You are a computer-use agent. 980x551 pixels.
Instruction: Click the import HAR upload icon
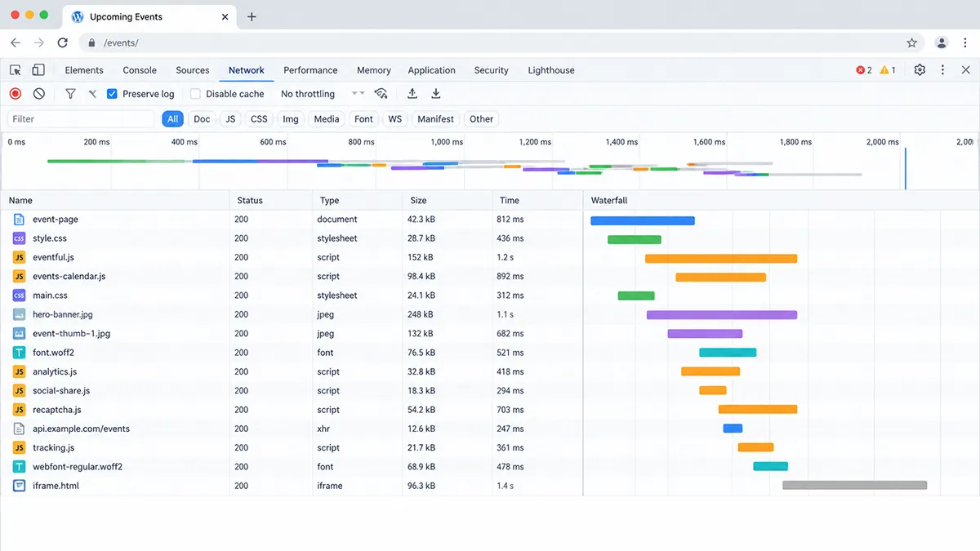[412, 94]
